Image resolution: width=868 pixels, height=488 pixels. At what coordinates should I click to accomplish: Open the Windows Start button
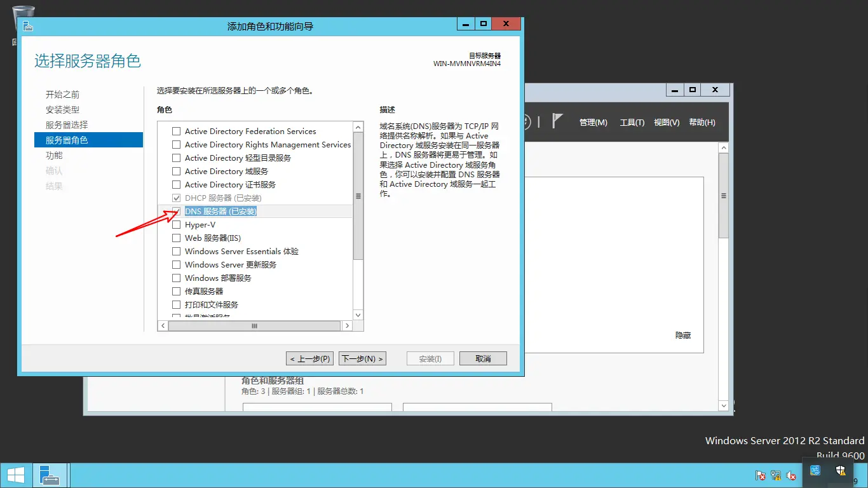[15, 475]
